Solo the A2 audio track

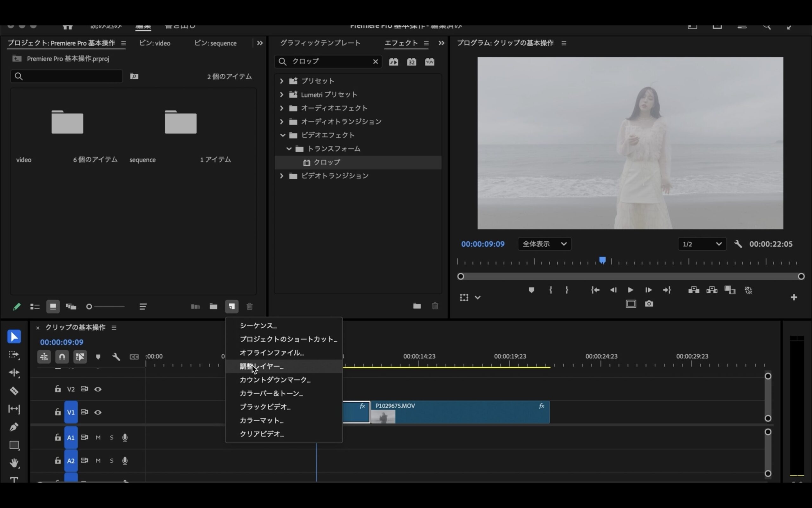coord(112,461)
